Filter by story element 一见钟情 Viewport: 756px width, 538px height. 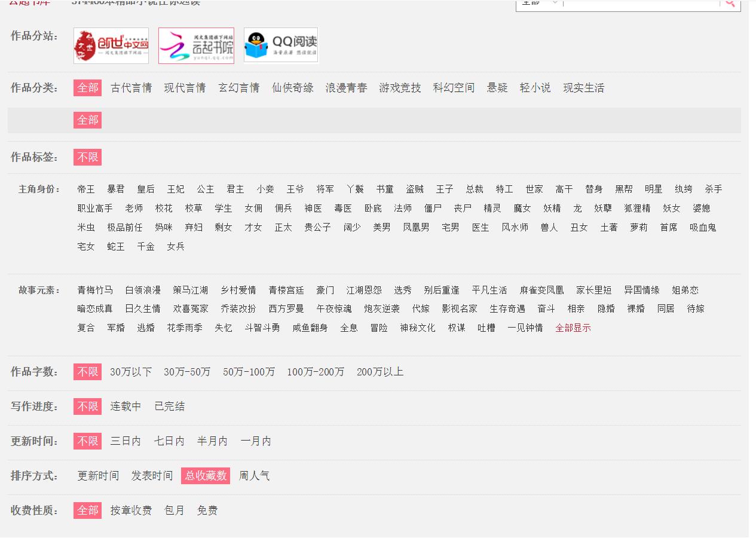point(525,328)
